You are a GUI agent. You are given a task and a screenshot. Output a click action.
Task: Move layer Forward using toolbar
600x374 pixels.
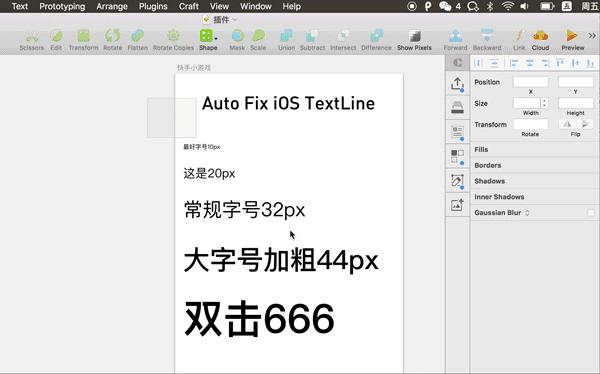tap(455, 41)
